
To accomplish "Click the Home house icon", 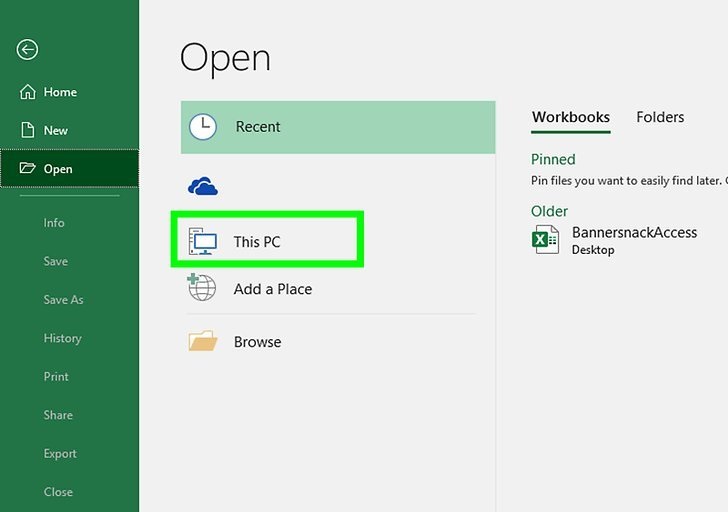I will click(x=28, y=92).
